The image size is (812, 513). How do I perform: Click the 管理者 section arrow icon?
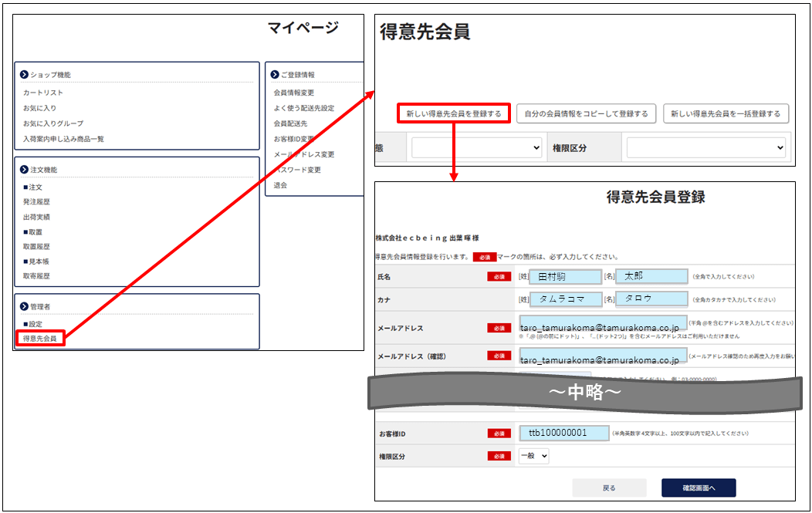point(25,307)
